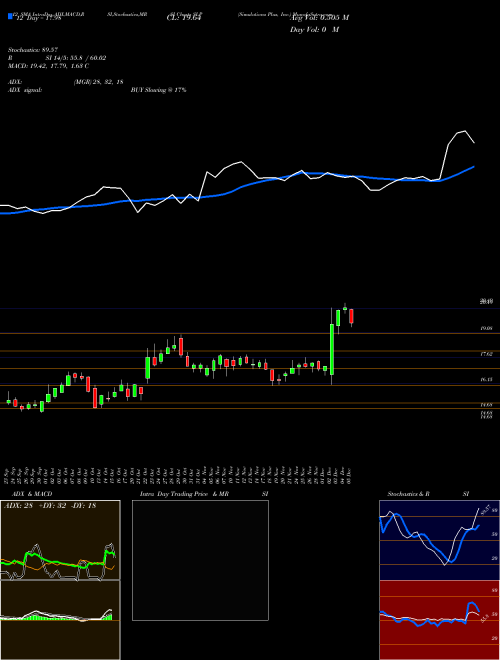Click the 'CL: 19.64' closing price text
The width and height of the screenshot is (500, 660).
click(x=184, y=18)
